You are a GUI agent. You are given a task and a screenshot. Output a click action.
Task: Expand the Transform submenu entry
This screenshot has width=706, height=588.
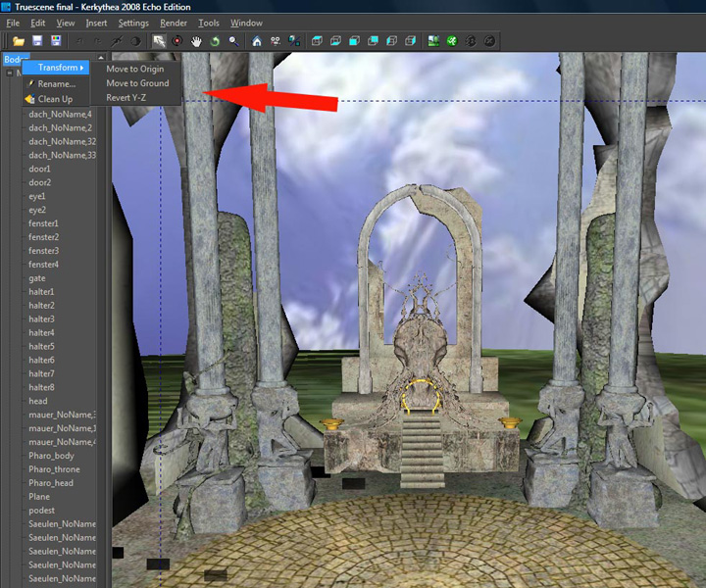tap(56, 68)
